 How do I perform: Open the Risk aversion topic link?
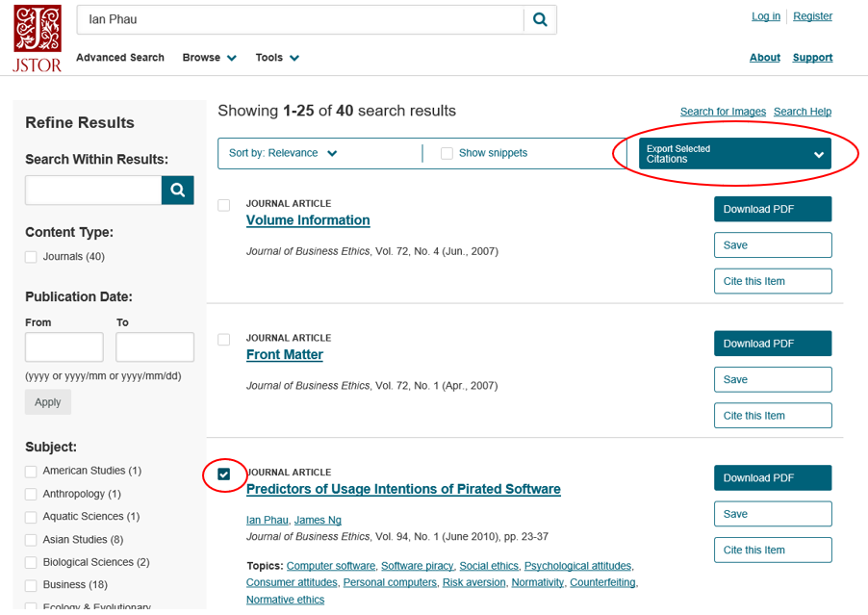[x=473, y=583]
